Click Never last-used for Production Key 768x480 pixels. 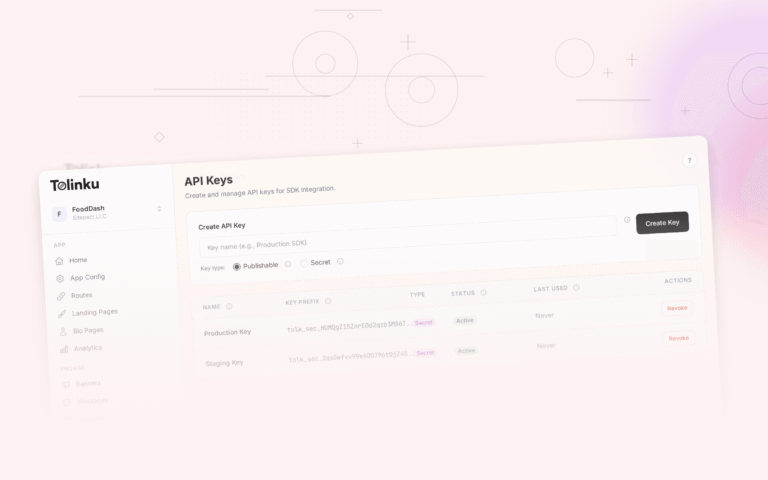tap(544, 315)
